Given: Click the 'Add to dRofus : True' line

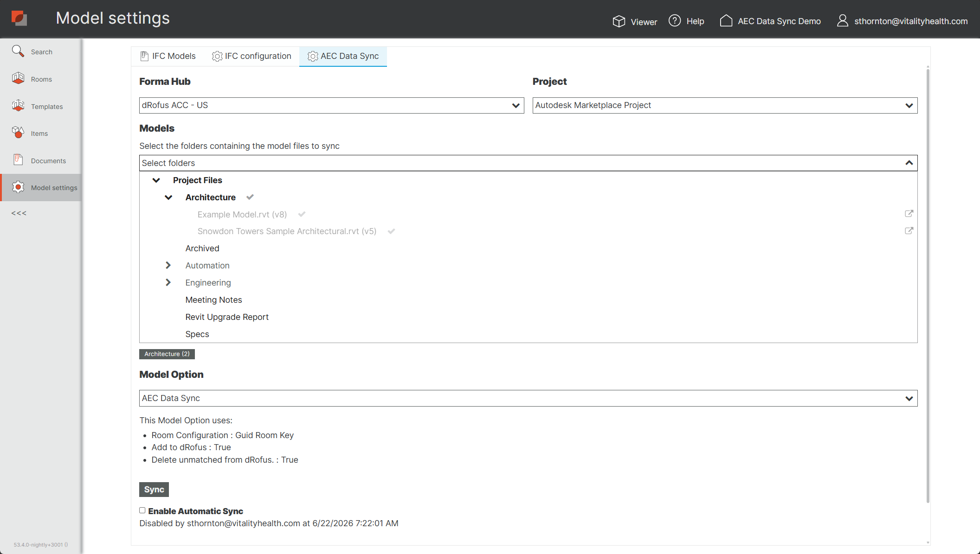Looking at the screenshot, I should pos(191,447).
